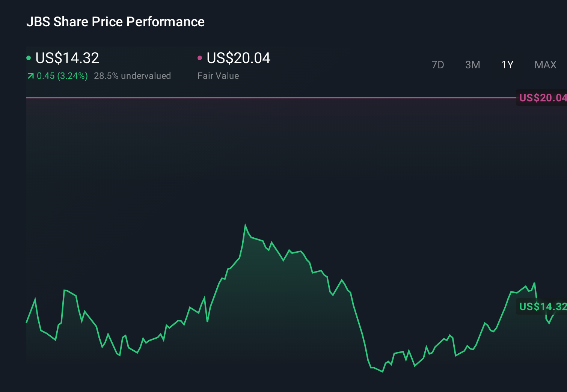Select the 1Y time range tab
This screenshot has width=567, height=392.
[x=507, y=65]
